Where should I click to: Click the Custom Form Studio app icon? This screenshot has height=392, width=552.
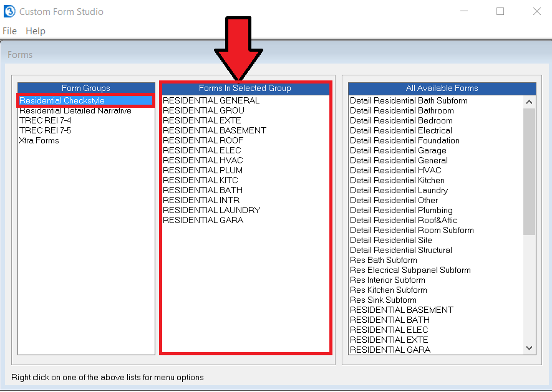[9, 11]
